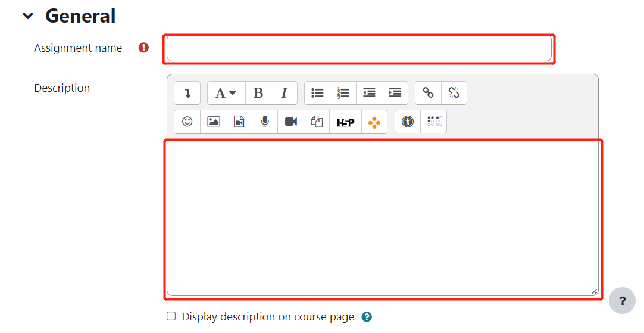Toggle italic formatting
644x333 pixels.
pyautogui.click(x=284, y=93)
